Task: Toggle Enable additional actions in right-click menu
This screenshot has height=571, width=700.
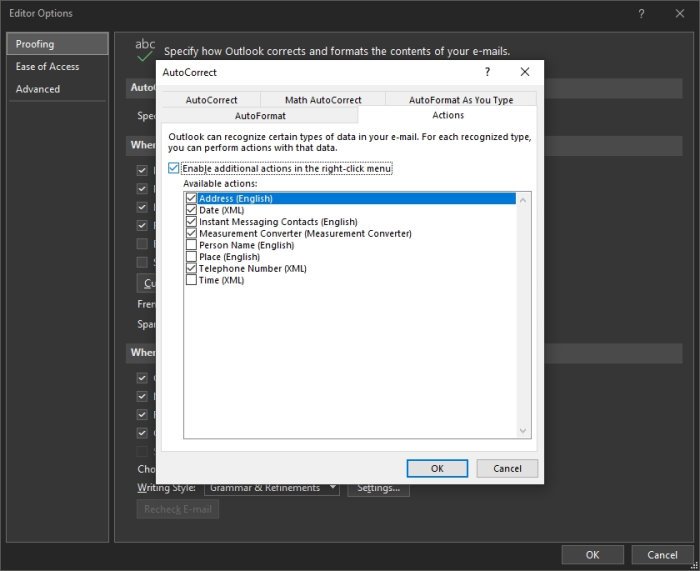Action: pyautogui.click(x=175, y=169)
